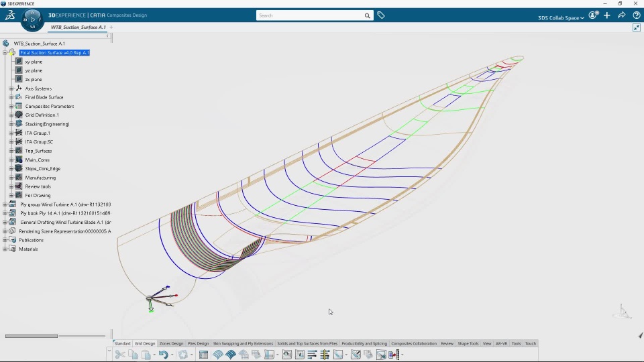
Task: Select the dark-blue grid surface tool
Action: tap(231, 355)
